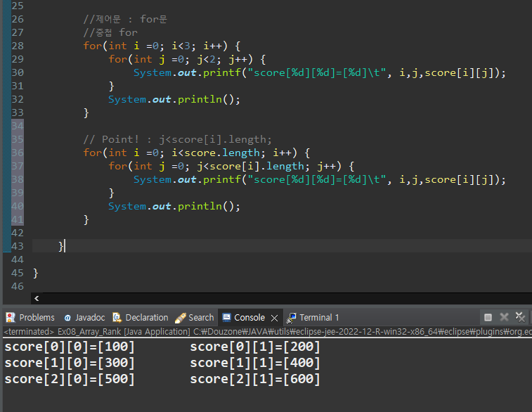This screenshot has height=412, width=532.
Task: Click the '//제어문 : for문' comment
Action: coord(125,19)
